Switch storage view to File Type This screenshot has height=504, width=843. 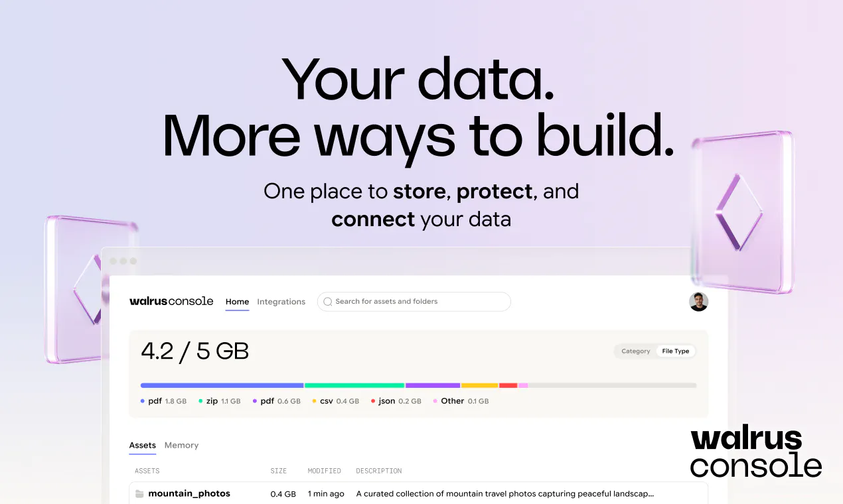click(676, 351)
